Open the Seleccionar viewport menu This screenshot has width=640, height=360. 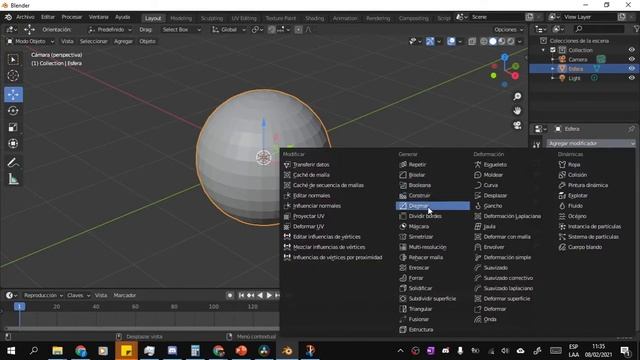pyautogui.click(x=93, y=41)
